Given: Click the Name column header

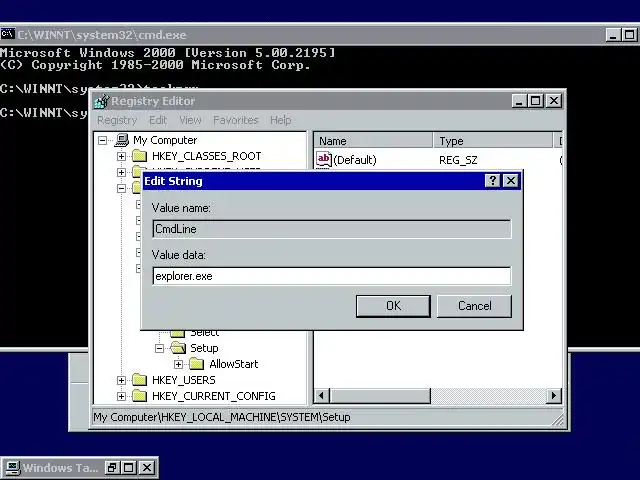Looking at the screenshot, I should pos(373,141).
